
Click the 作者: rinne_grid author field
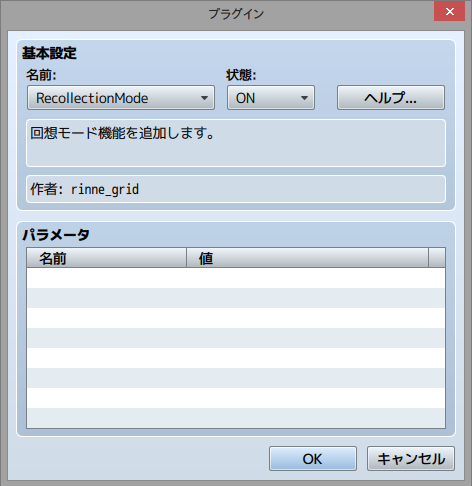[236, 189]
